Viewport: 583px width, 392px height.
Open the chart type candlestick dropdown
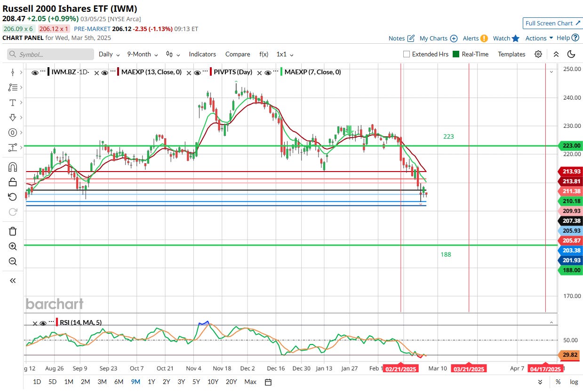coord(174,54)
